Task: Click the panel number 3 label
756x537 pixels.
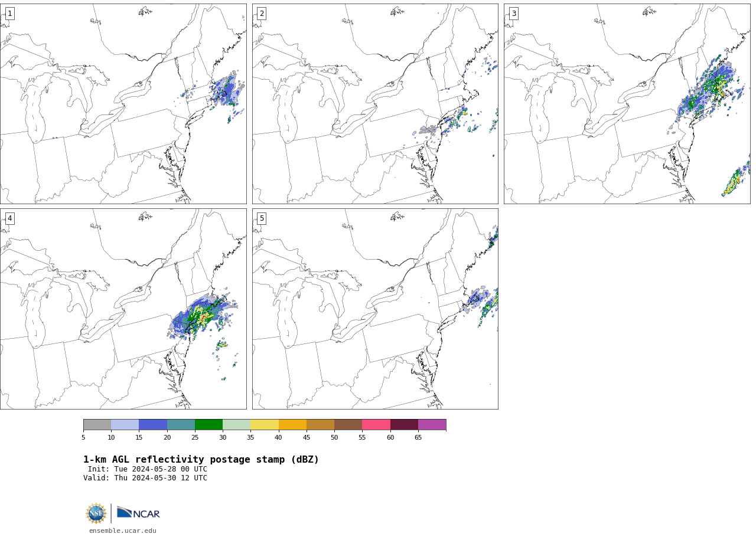Action: tap(514, 14)
